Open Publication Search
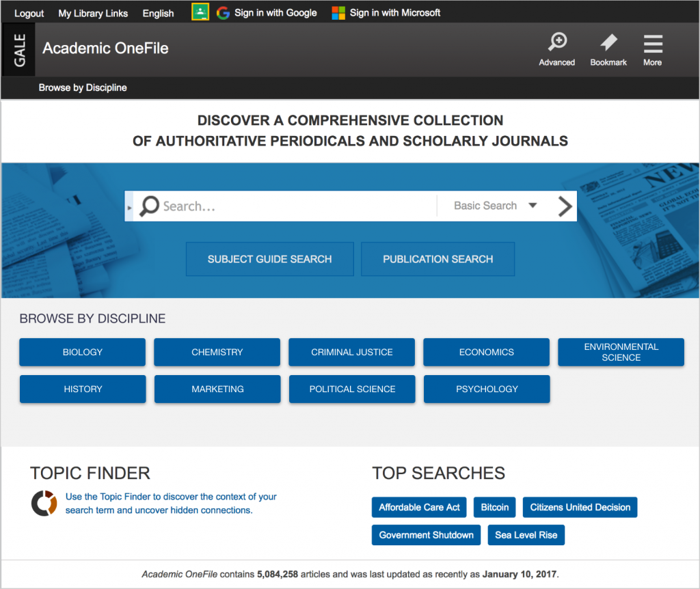This screenshot has height=589, width=700. point(437,259)
